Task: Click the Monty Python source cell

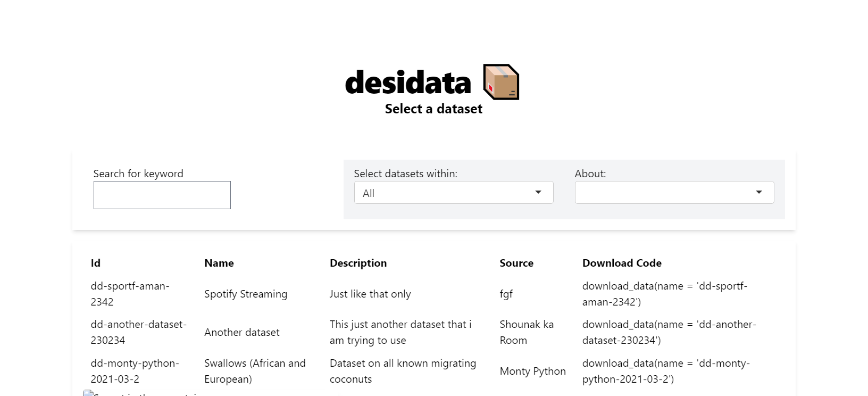Action: [533, 371]
